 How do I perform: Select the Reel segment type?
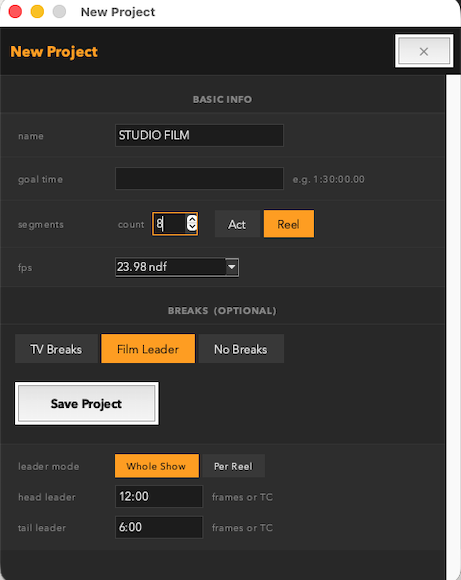[289, 224]
